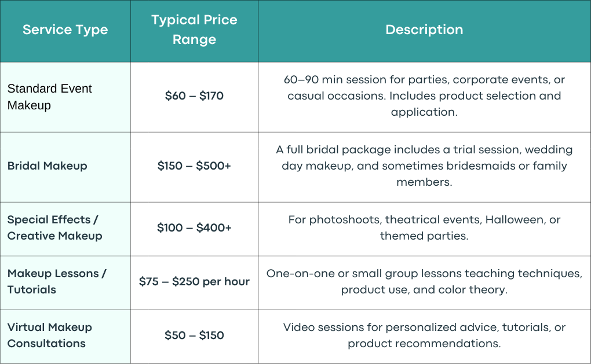This screenshot has width=591, height=364.
Task: Select the Makeup Lessons / Tutorials label
Action: [x=57, y=281]
